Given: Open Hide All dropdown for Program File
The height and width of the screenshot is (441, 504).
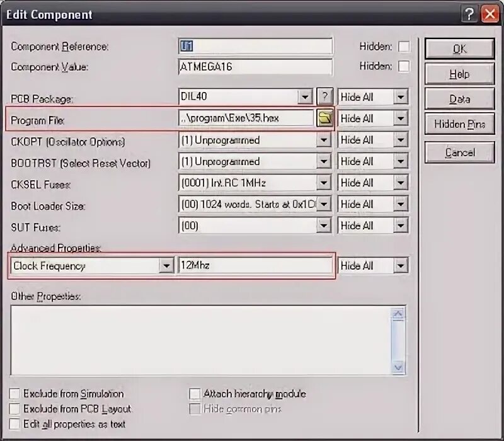Looking at the screenshot, I should 401,118.
